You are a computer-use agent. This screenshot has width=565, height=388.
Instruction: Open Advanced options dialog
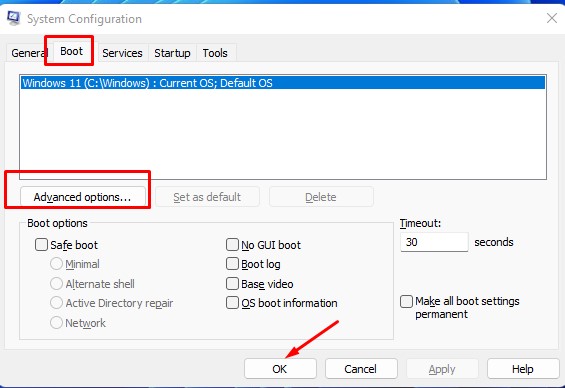[x=83, y=197]
